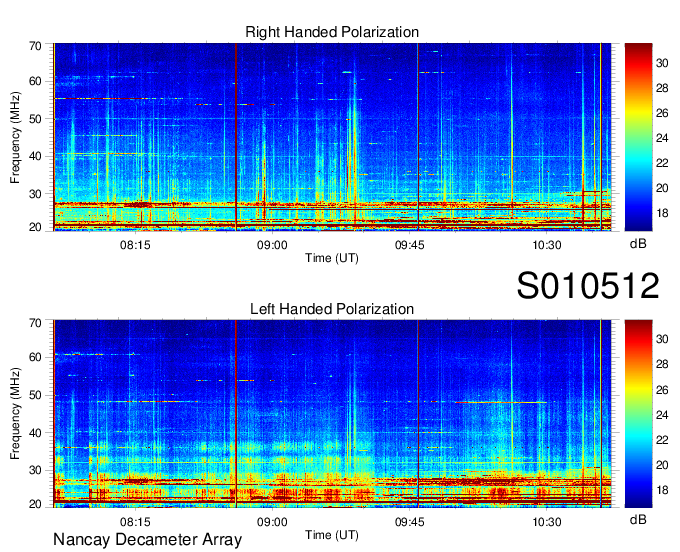Click the 09:00 tick label on bottom plot

click(272, 522)
